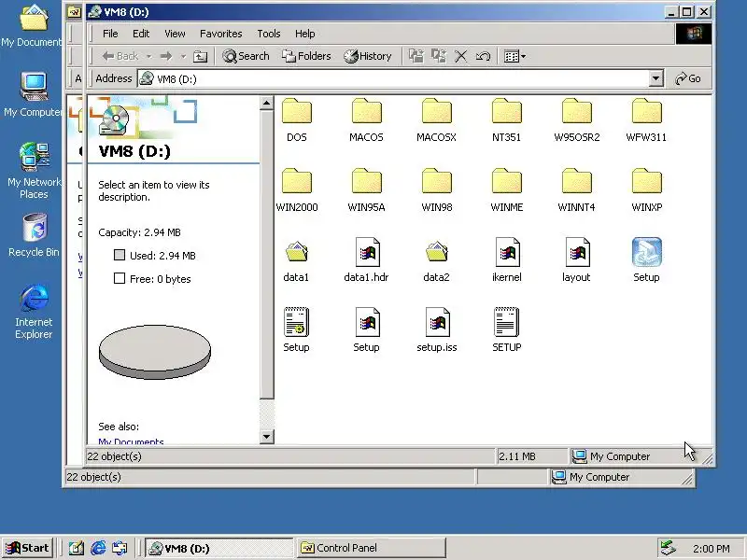Click the left pane scroll up arrow
Viewport: 747px width, 560px height.
(267, 103)
